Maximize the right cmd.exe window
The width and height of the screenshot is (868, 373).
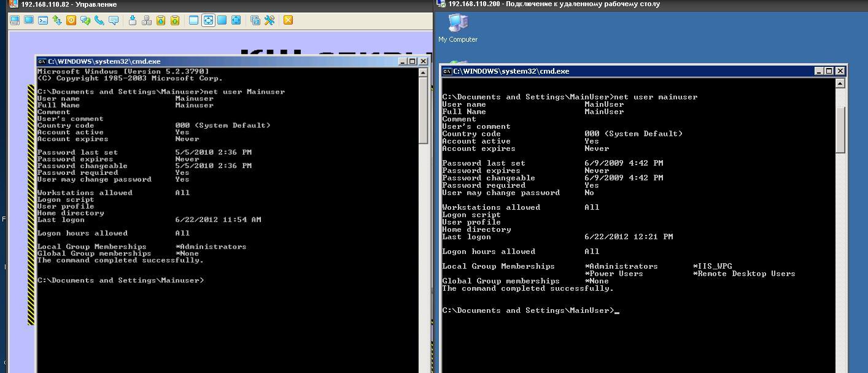click(x=829, y=71)
